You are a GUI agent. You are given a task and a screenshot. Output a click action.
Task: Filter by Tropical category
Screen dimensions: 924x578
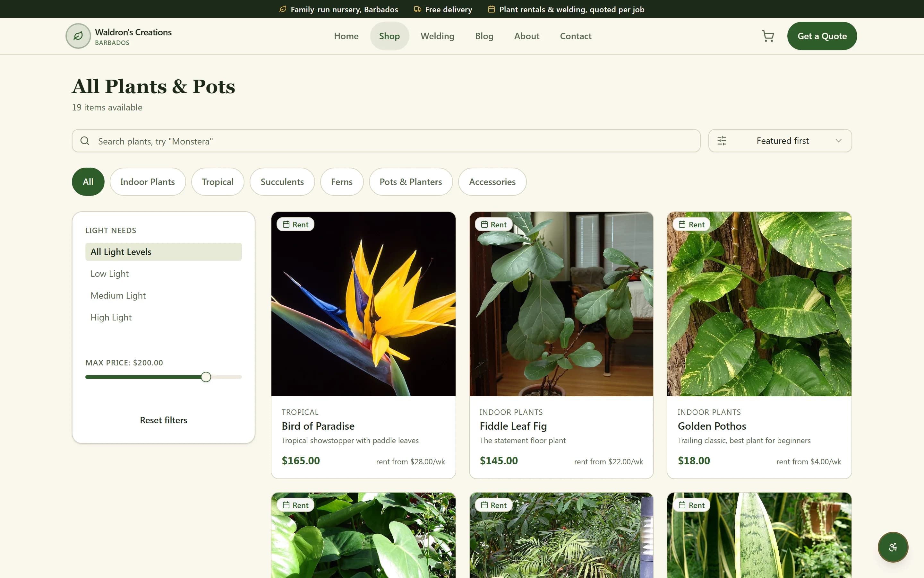tap(218, 181)
